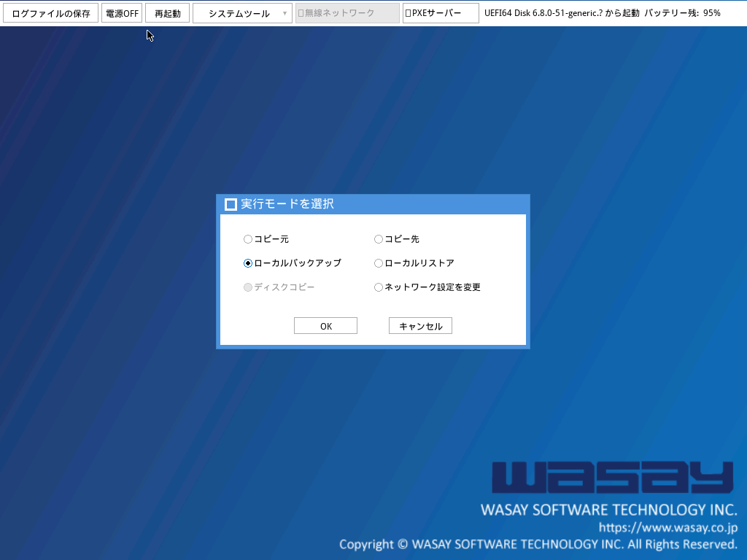Image resolution: width=747 pixels, height=560 pixels.
Task: Click the disabled ディスクコピー radio button
Action: (248, 287)
